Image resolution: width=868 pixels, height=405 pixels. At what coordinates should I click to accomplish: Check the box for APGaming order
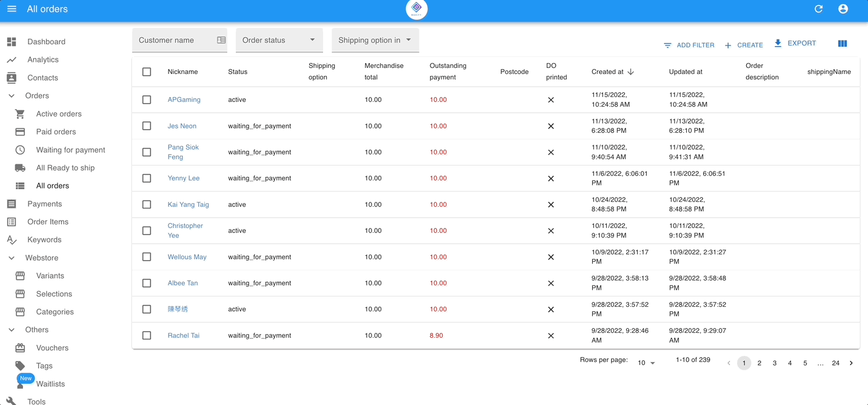[147, 99]
